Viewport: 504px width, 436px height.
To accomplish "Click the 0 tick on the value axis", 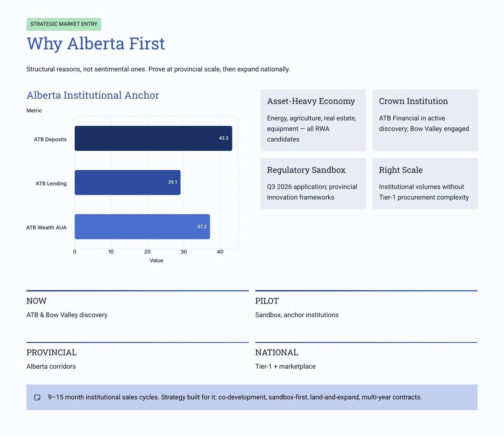I will tap(75, 252).
